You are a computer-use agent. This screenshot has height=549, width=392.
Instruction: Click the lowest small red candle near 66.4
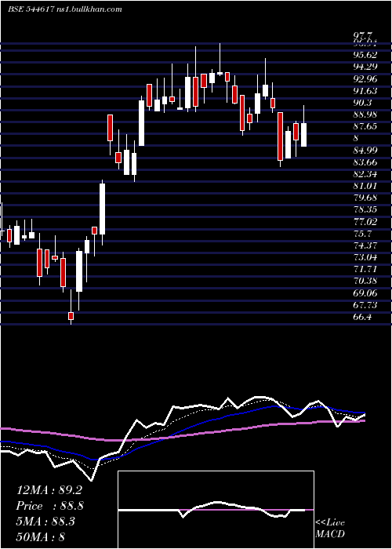tap(71, 316)
